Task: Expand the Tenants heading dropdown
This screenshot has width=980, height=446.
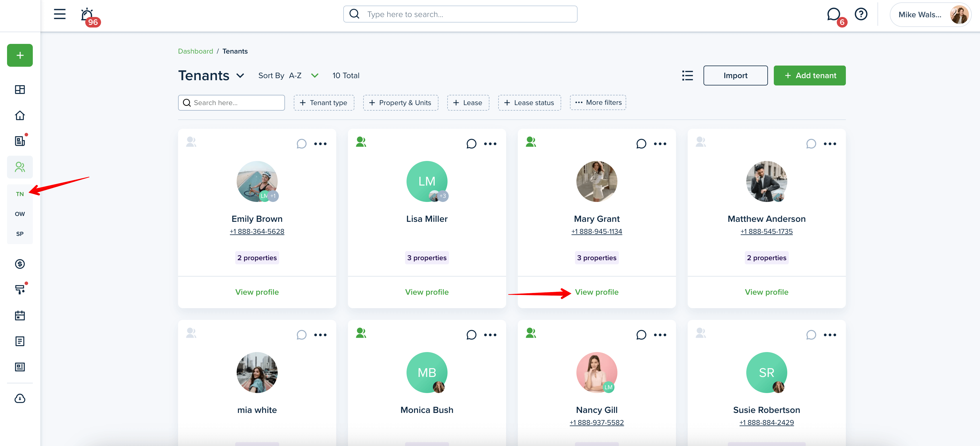Action: pos(240,76)
